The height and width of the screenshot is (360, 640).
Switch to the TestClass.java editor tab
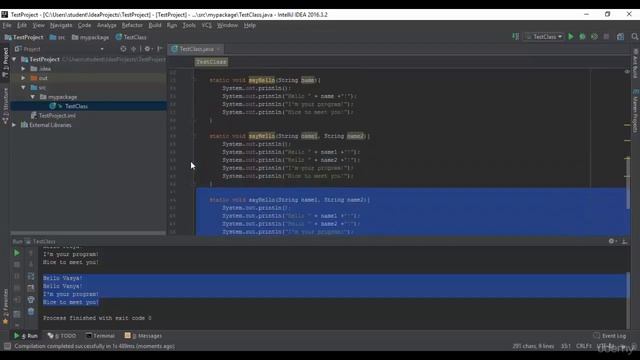click(196, 49)
